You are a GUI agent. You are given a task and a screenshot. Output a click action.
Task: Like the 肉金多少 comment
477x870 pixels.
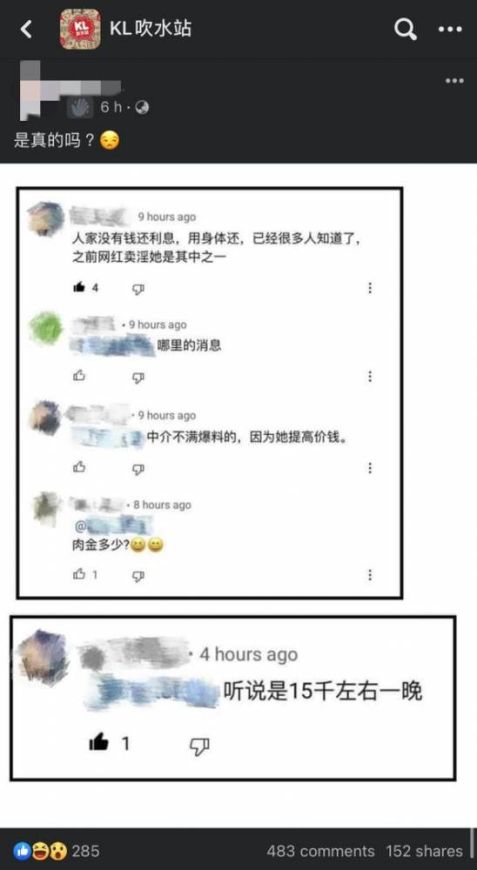pos(79,574)
